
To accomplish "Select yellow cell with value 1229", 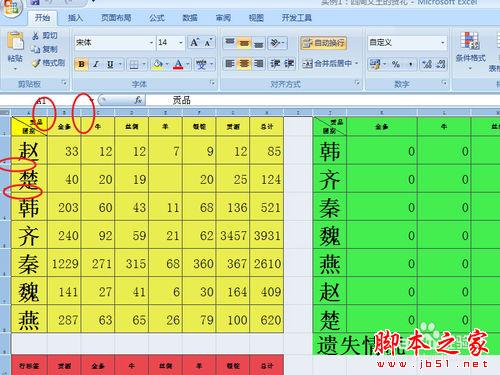I will 64,264.
